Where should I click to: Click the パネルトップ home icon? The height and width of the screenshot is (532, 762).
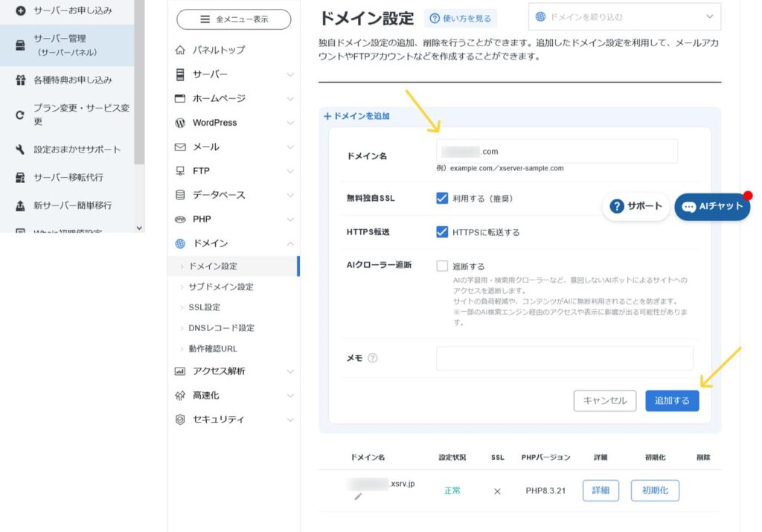point(180,50)
